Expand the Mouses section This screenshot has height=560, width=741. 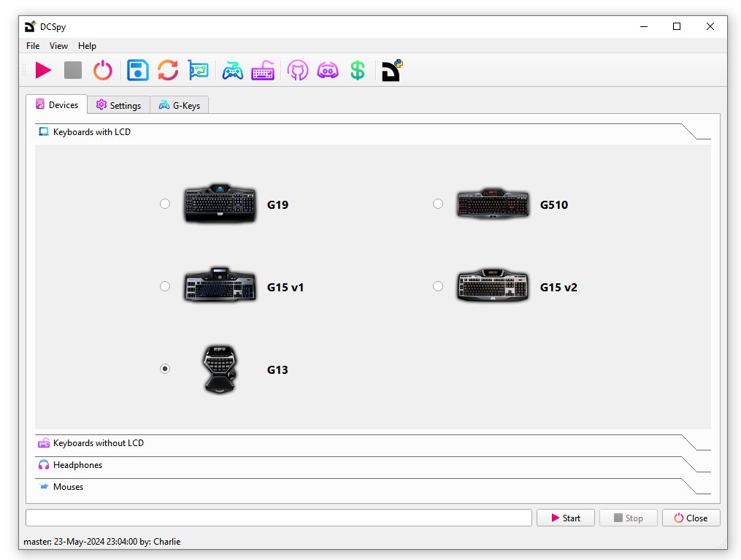[68, 487]
